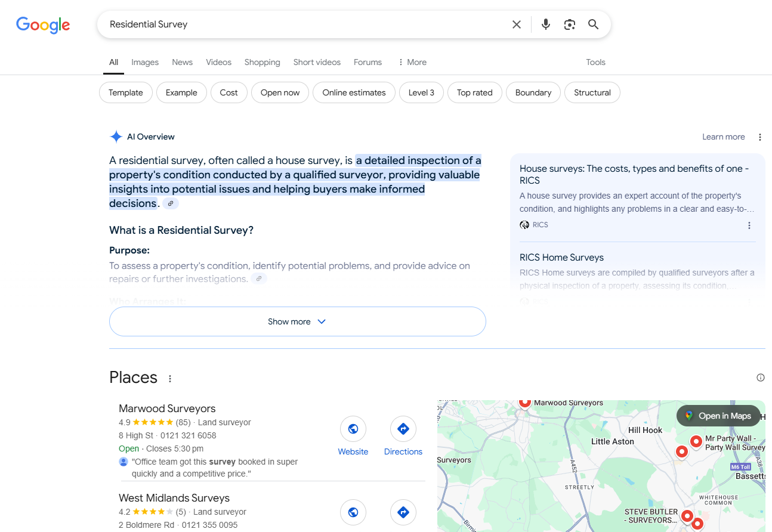Click the Learn more link
Screen dimensions: 772x532
(x=723, y=137)
